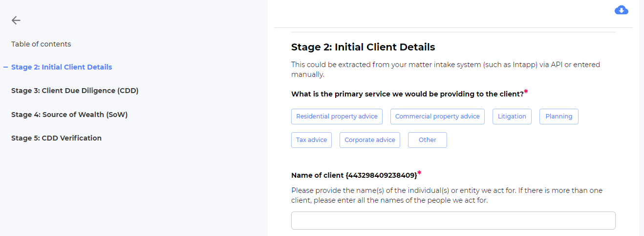This screenshot has width=644, height=236.
Task: Click the Name of client field label
Action: click(x=354, y=175)
